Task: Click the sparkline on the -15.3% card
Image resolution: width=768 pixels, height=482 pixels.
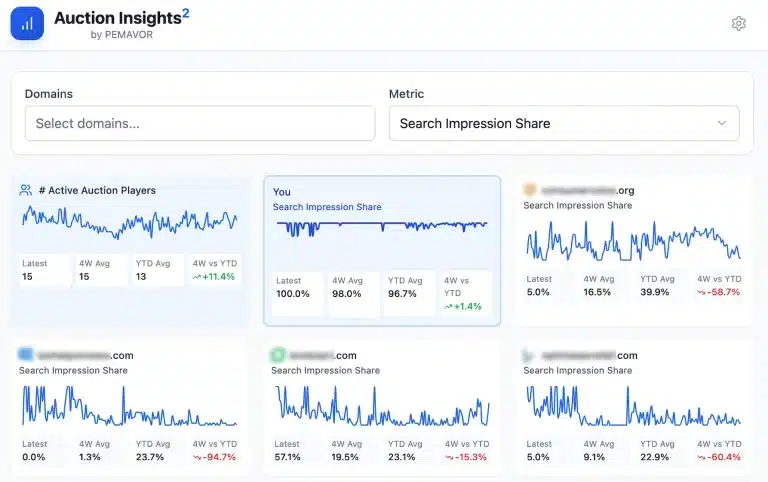Action: point(382,406)
